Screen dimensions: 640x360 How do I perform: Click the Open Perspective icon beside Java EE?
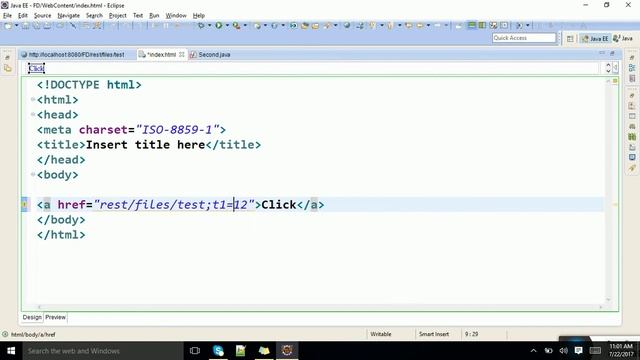click(570, 38)
